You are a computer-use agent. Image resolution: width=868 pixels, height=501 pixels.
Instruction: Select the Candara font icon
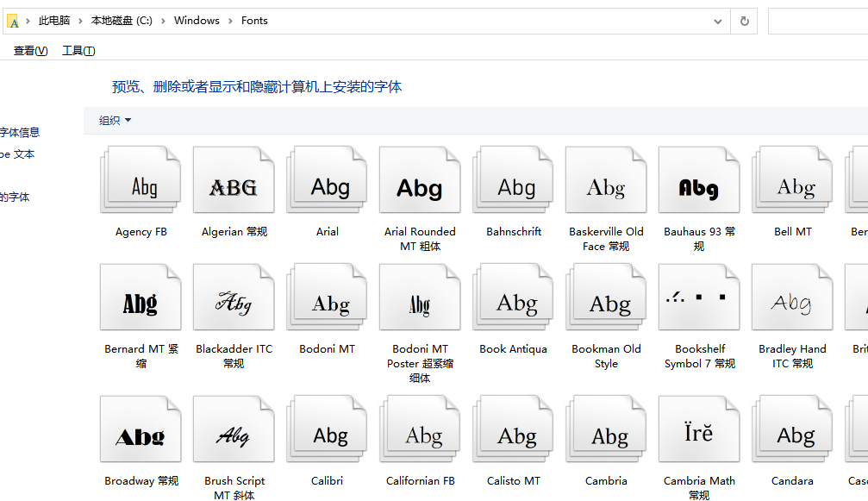click(x=792, y=429)
